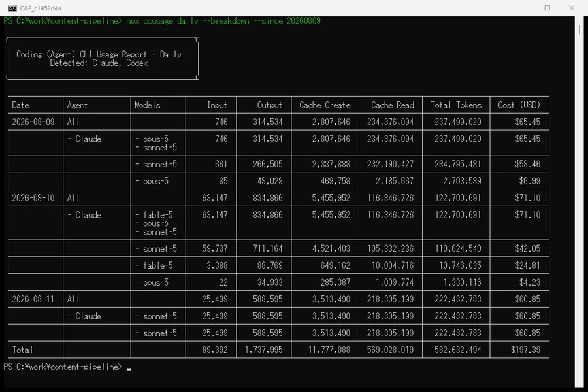Click the total tokens value 1,330,116
Screen dimensions: 588x392
462,282
